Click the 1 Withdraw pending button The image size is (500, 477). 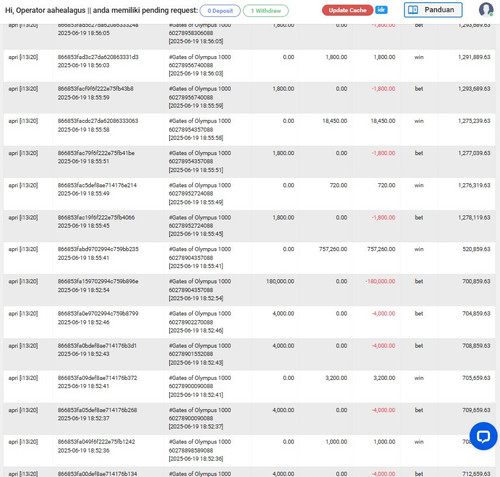[x=266, y=11]
